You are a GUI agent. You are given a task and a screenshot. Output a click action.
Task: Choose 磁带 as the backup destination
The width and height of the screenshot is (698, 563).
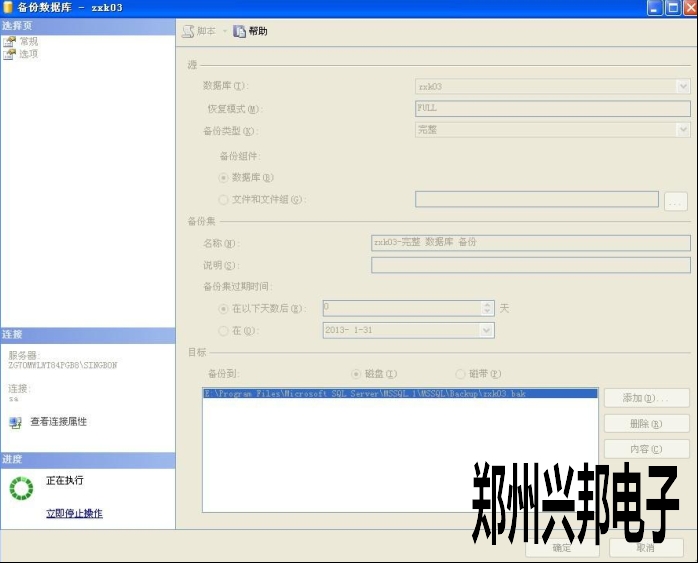click(x=460, y=373)
